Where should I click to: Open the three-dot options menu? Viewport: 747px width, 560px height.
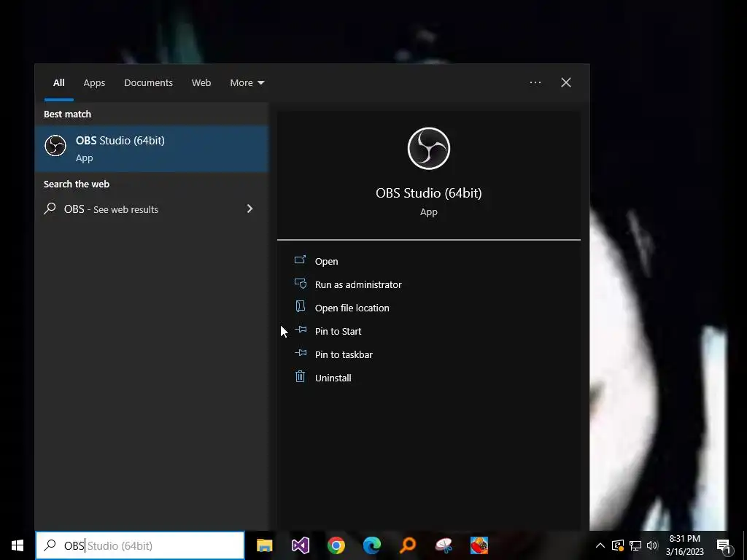click(x=535, y=82)
